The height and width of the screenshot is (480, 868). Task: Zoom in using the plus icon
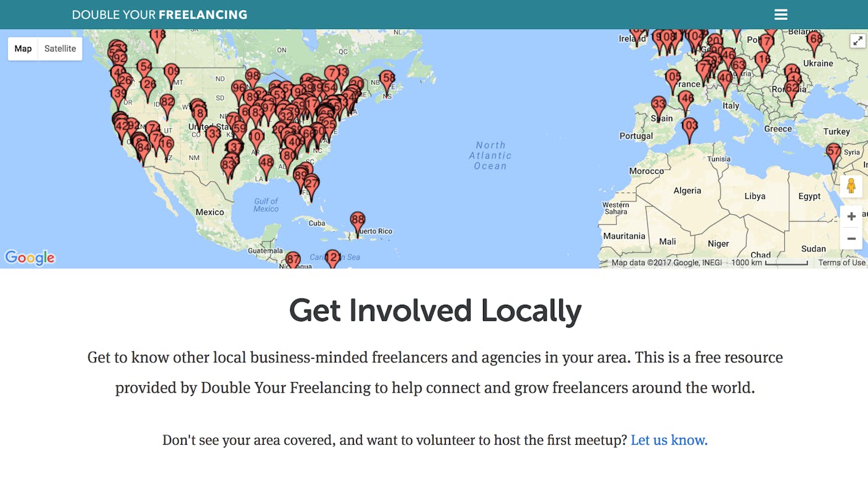click(x=851, y=216)
